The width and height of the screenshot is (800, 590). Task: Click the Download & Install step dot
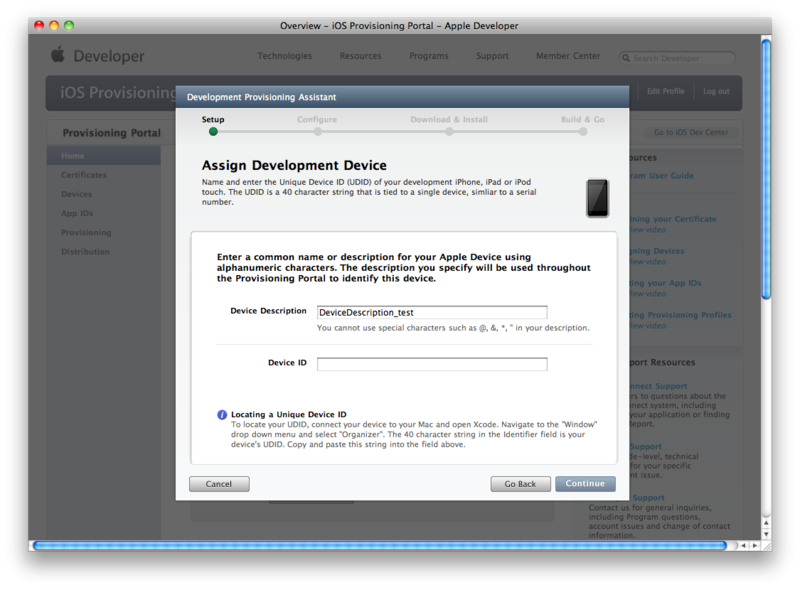(x=449, y=132)
